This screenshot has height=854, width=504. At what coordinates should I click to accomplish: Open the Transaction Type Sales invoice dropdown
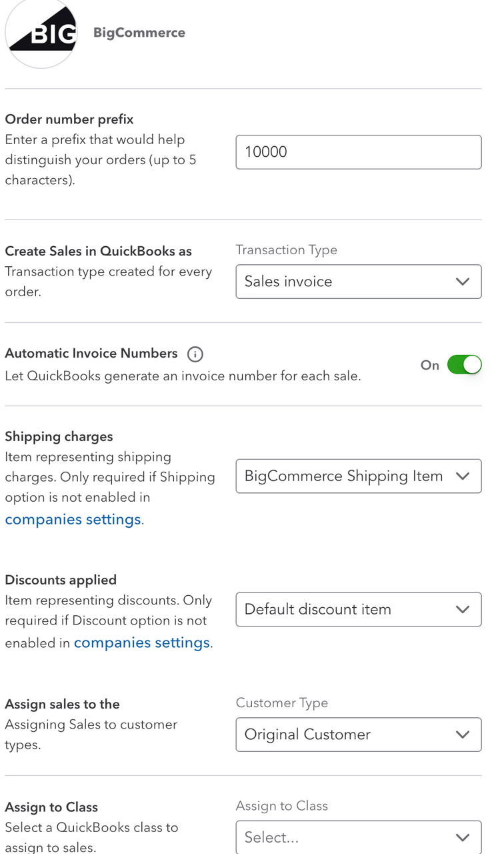359,282
